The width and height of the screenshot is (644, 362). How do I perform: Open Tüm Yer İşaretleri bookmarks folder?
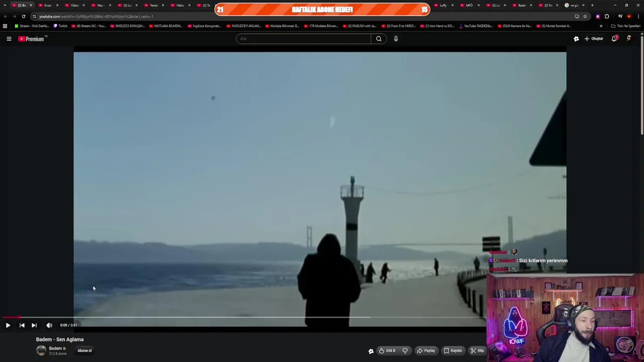(x=625, y=26)
